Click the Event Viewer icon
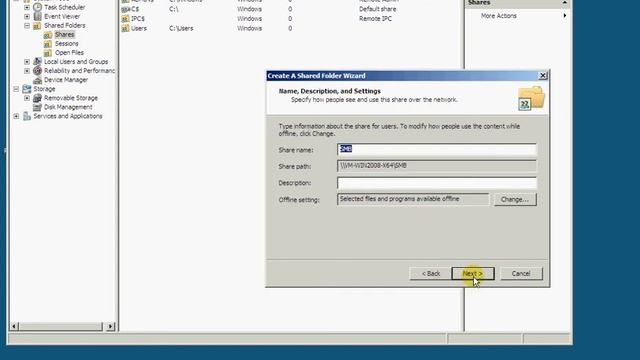The height and width of the screenshot is (360, 640). pyautogui.click(x=38, y=16)
